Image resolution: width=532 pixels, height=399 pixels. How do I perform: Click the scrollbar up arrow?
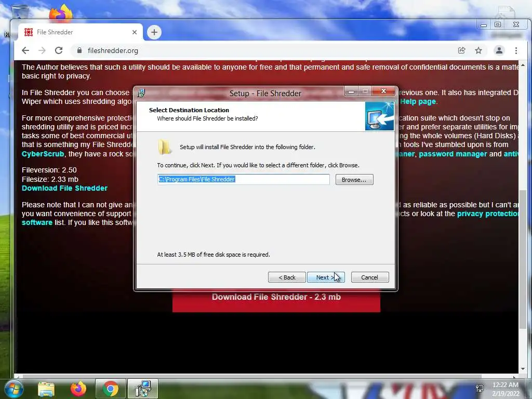click(x=523, y=65)
